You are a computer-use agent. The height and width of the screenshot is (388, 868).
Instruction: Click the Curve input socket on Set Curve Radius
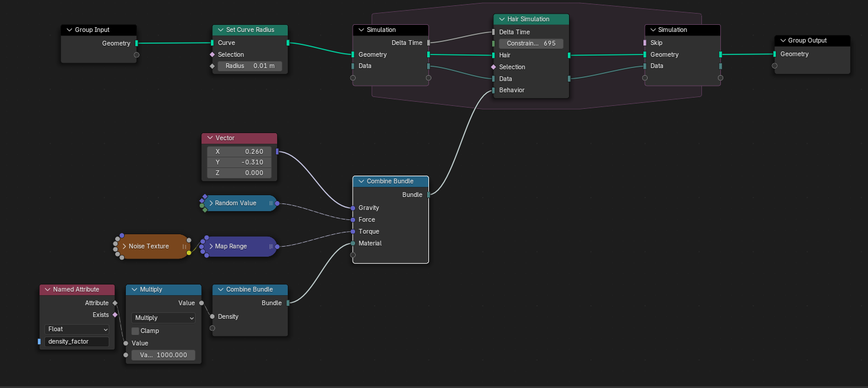pyautogui.click(x=212, y=43)
